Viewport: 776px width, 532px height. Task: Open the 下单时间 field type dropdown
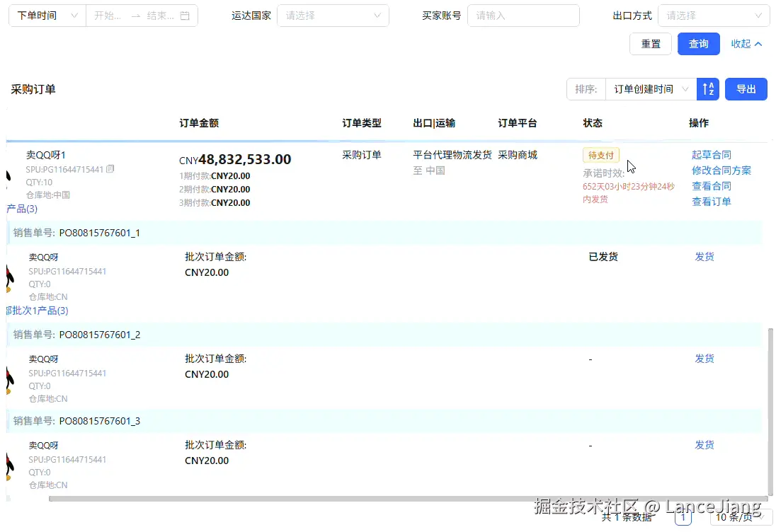46,15
